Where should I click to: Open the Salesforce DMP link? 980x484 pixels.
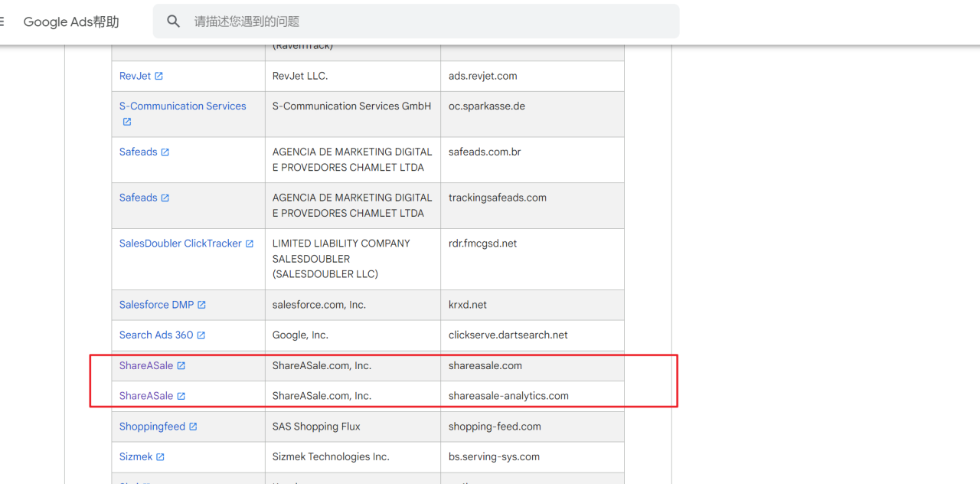tap(156, 305)
